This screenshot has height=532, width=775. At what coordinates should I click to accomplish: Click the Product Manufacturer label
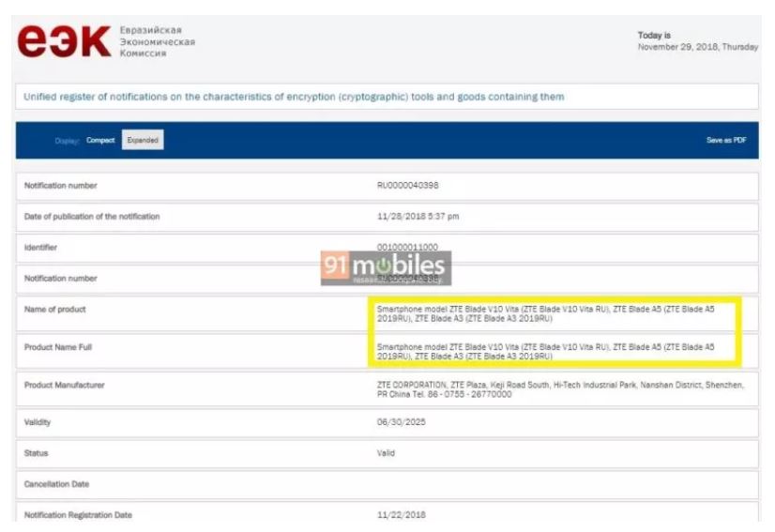coord(64,385)
